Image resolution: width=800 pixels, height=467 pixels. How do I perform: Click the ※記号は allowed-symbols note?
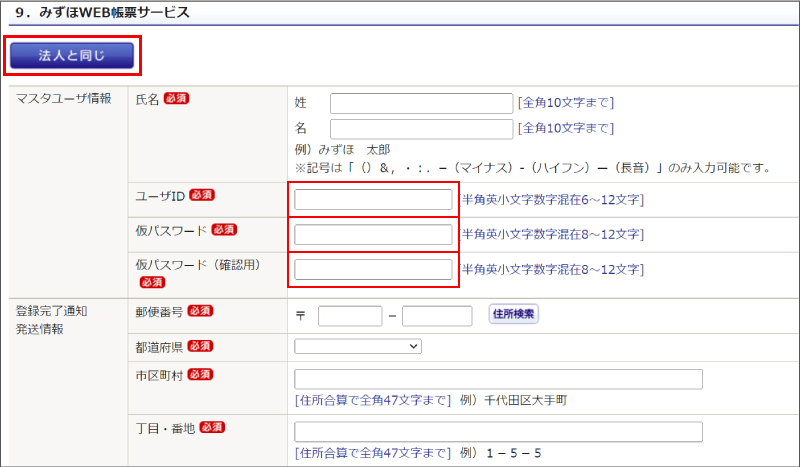(534, 168)
